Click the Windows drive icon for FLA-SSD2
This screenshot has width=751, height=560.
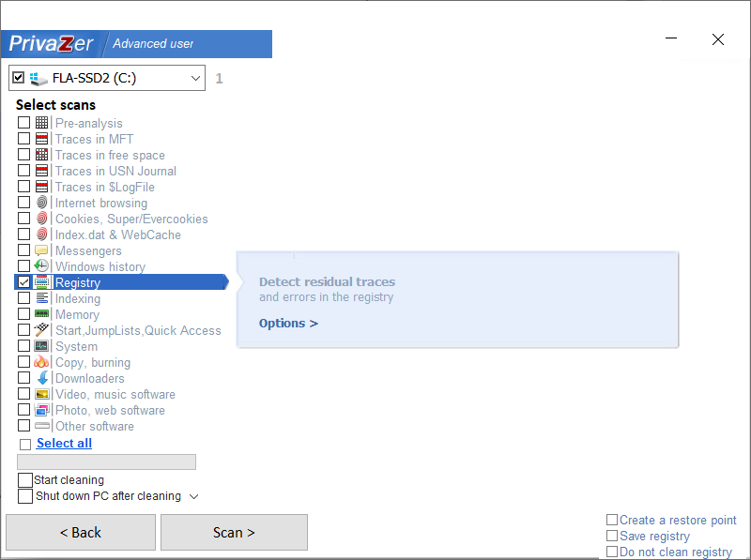tap(38, 79)
